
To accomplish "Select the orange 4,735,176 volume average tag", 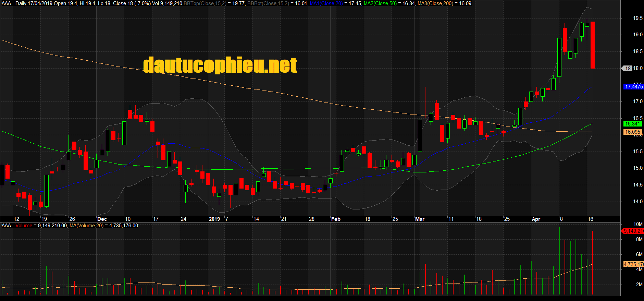I will (634, 264).
